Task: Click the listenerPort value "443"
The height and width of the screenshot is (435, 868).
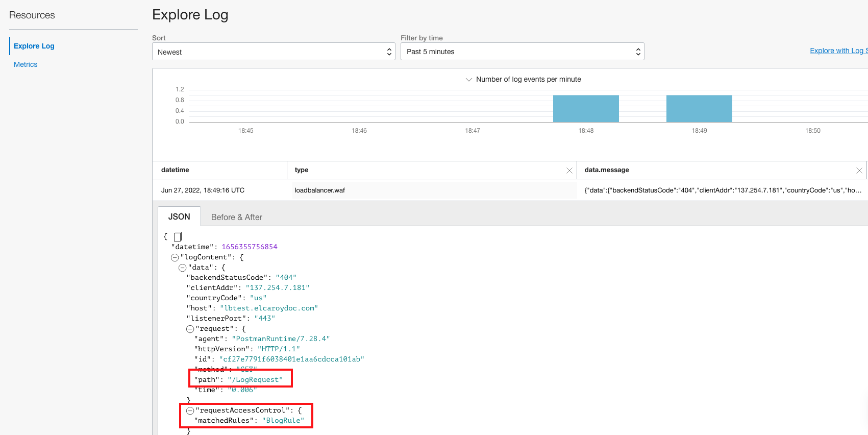Action: click(265, 318)
